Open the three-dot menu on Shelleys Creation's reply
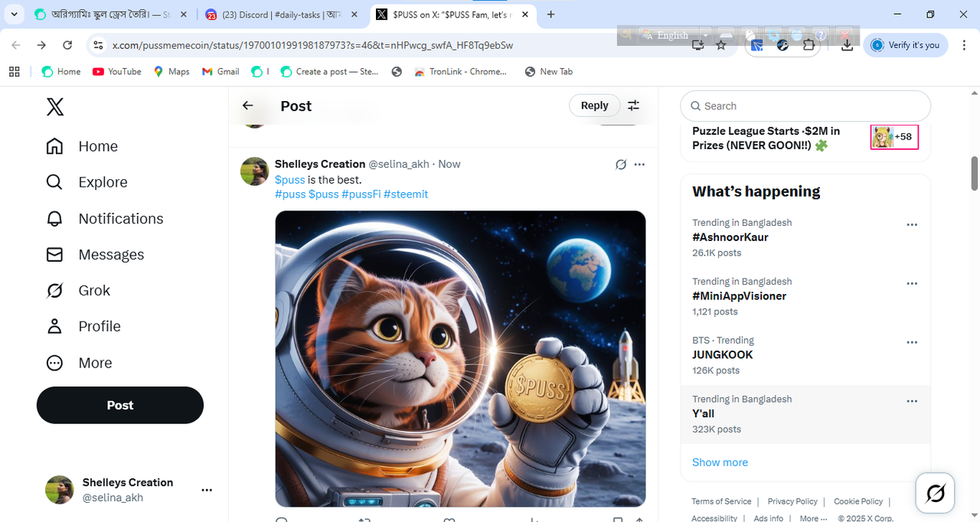 point(640,165)
